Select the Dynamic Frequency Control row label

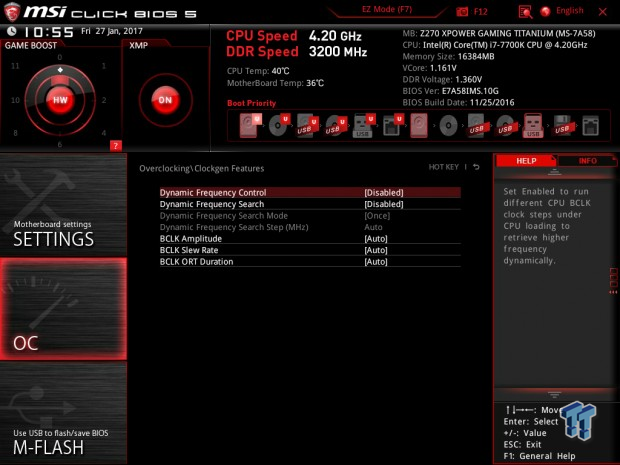pos(213,193)
